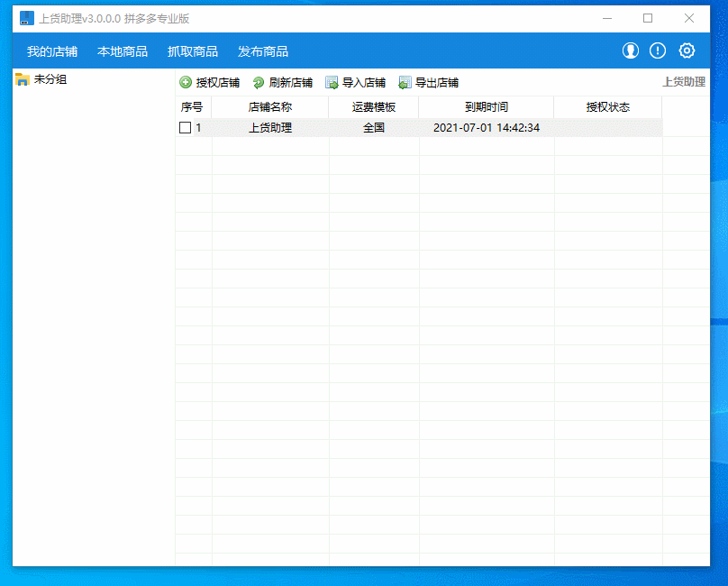
Task: Click the 上货助理 label at toolbar right
Action: tap(684, 82)
